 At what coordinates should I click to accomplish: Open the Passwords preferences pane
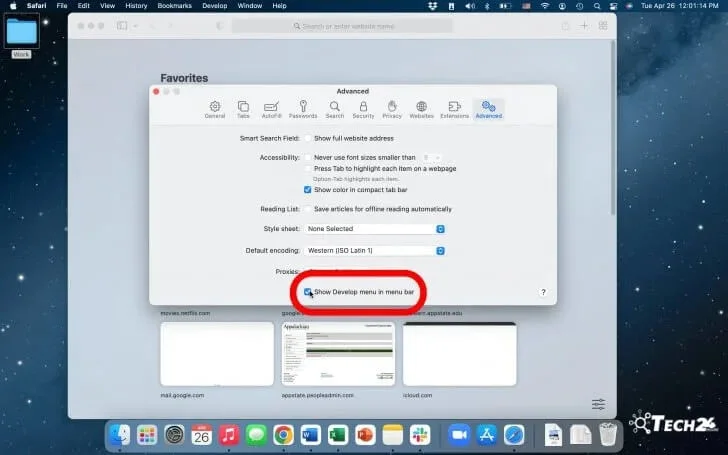302,109
